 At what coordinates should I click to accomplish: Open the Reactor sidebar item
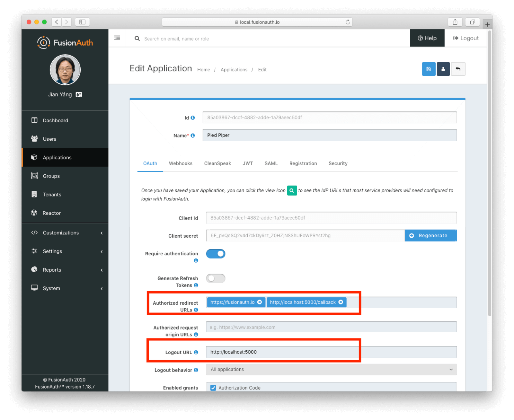(65, 213)
